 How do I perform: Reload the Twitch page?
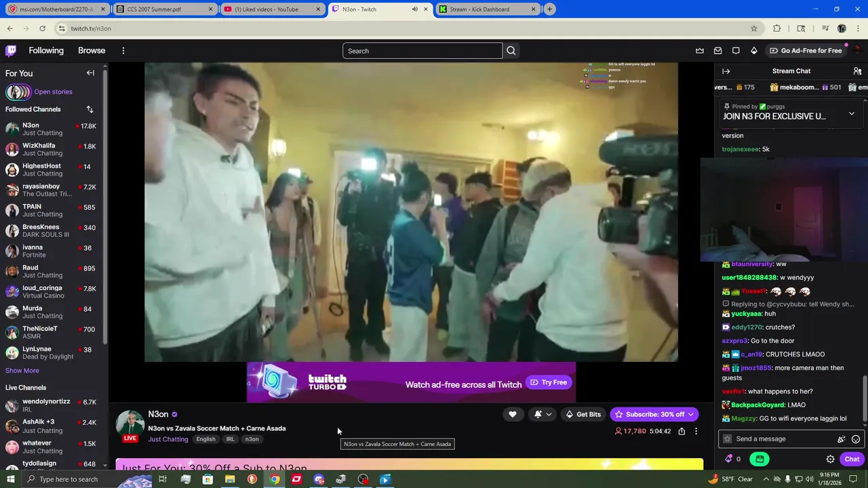coord(42,28)
